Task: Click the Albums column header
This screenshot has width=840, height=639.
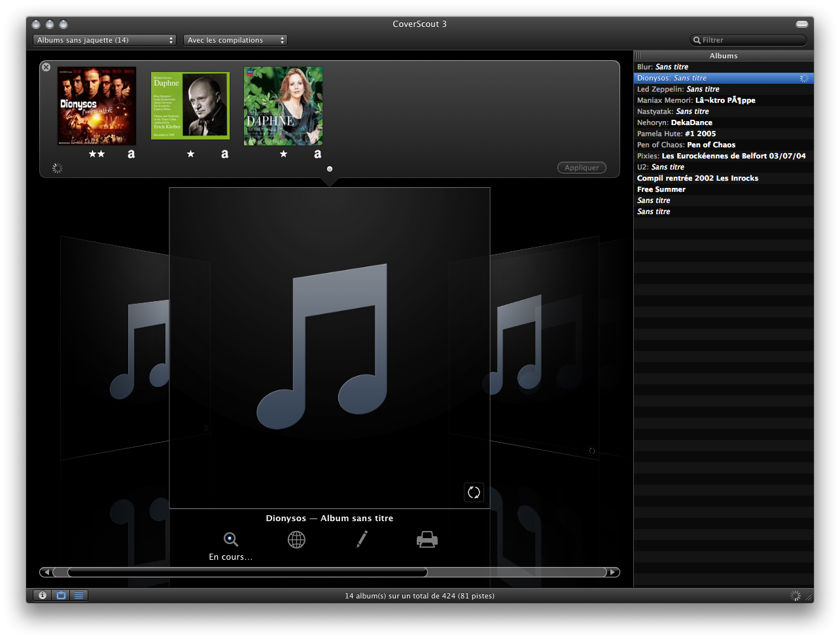Action: [724, 56]
